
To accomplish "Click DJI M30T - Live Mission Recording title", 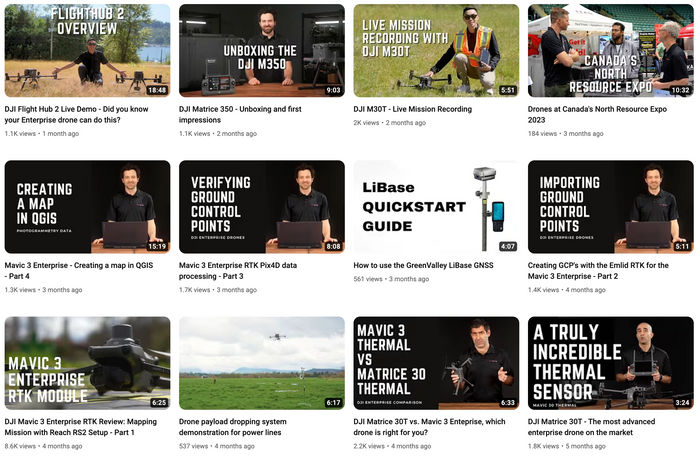I will [x=412, y=109].
